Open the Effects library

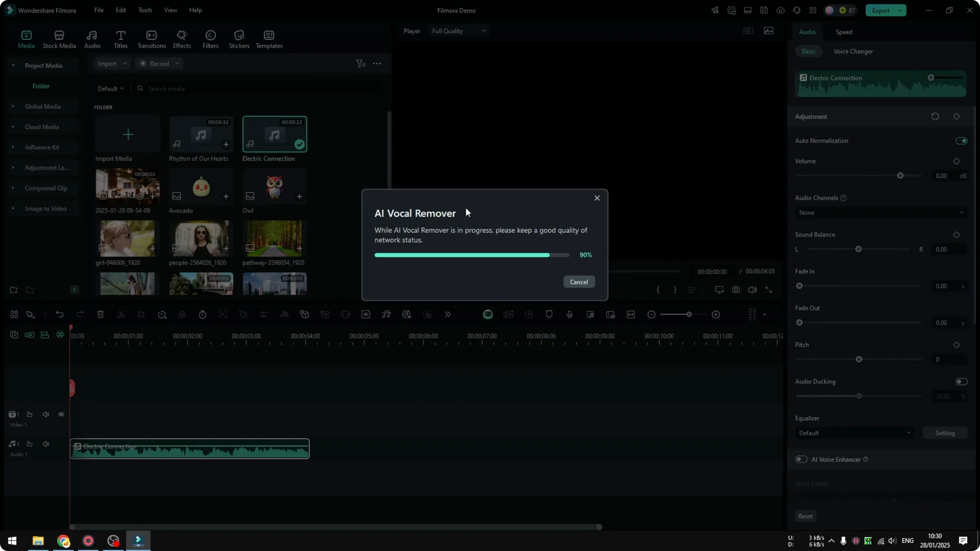(182, 39)
